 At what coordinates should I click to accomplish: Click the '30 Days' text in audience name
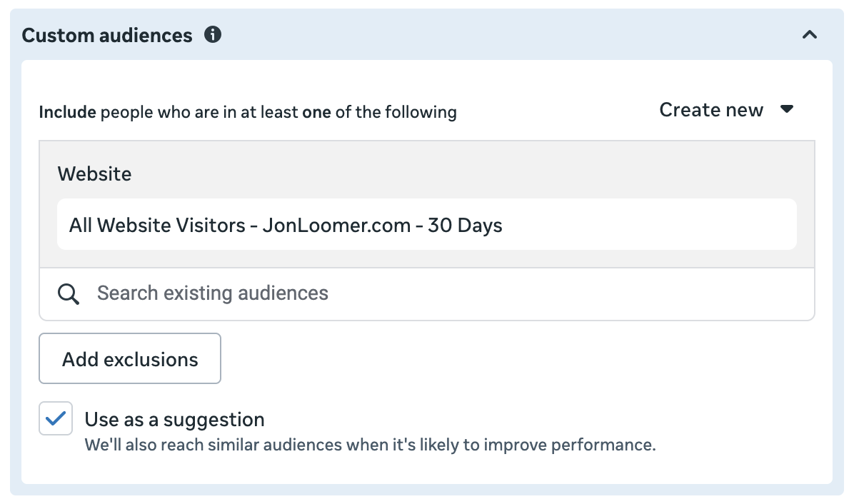(x=466, y=226)
